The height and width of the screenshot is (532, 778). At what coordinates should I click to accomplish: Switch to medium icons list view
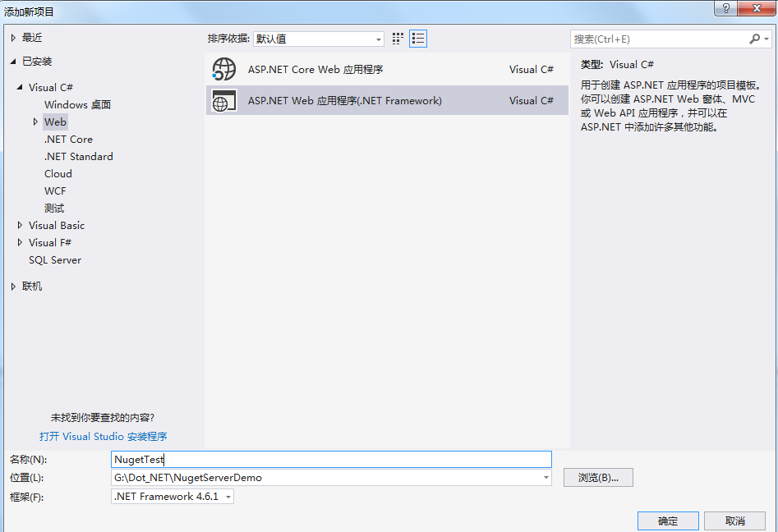coord(418,39)
